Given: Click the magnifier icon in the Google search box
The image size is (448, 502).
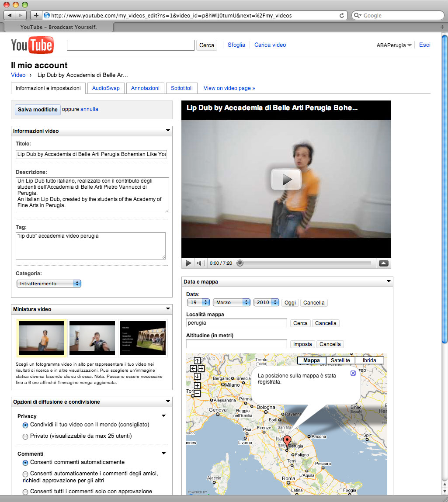Looking at the screenshot, I should tap(357, 15).
